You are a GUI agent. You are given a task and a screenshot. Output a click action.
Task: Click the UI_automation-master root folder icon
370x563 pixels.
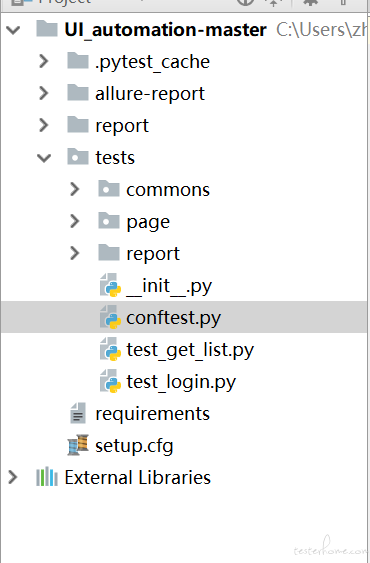tap(47, 29)
